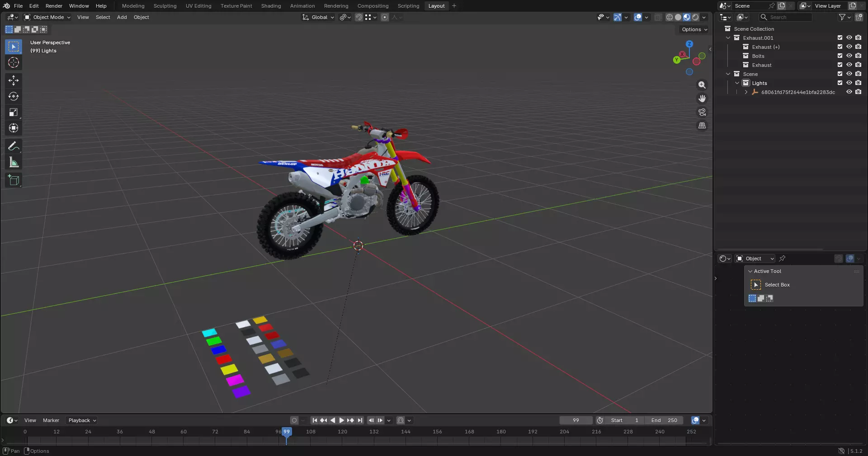This screenshot has width=868, height=456.
Task: Select the Move tool
Action: coord(14,80)
